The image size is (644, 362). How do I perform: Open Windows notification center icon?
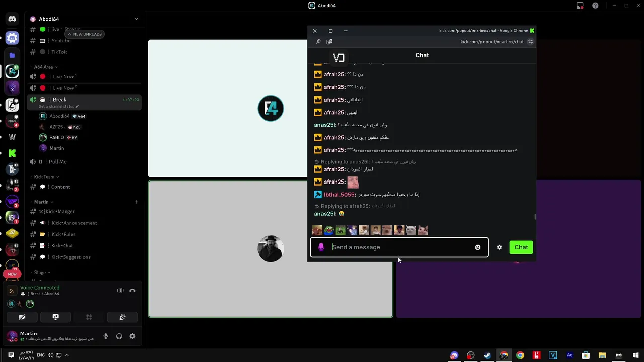(11, 355)
